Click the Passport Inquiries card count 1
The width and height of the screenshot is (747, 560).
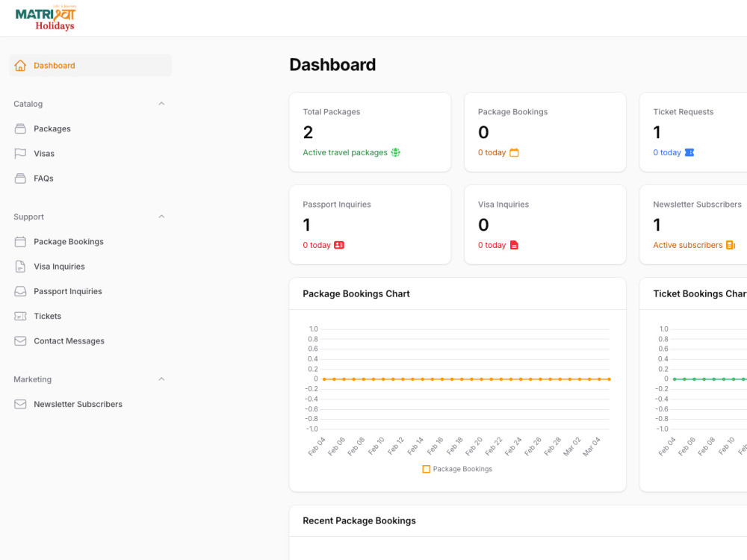click(x=306, y=225)
